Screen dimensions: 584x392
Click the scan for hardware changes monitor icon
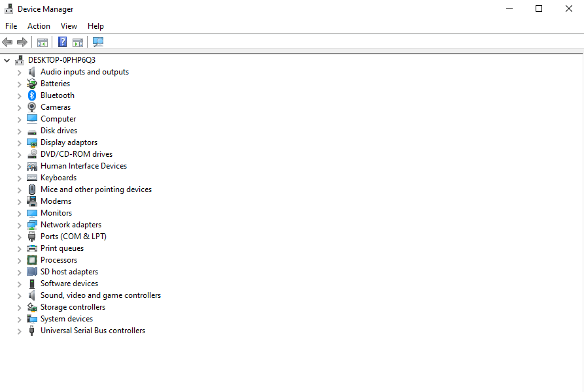(98, 42)
